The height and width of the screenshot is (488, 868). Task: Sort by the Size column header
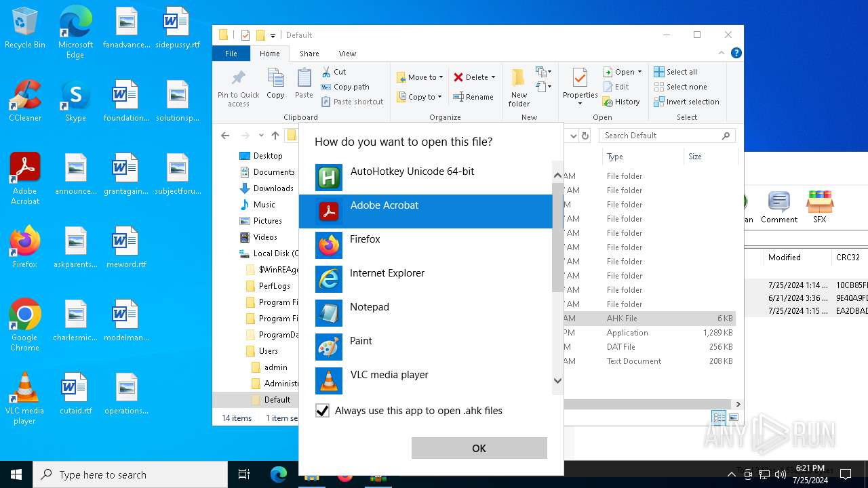(x=709, y=157)
